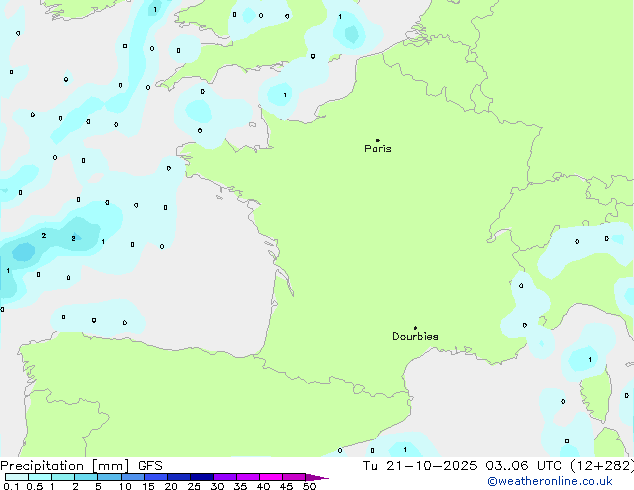The image size is (634, 490).
Task: Pick the 0.1–0.5 mm legend swatch
Action: (17, 477)
